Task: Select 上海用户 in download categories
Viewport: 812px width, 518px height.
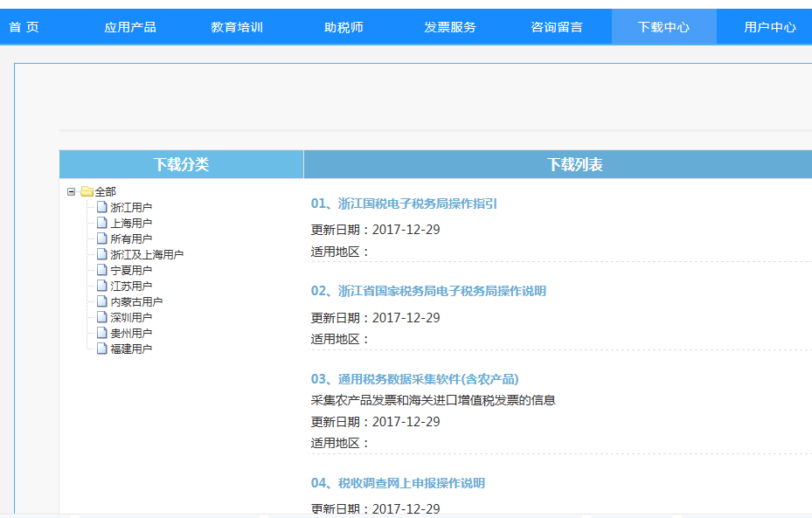Action: [x=131, y=223]
